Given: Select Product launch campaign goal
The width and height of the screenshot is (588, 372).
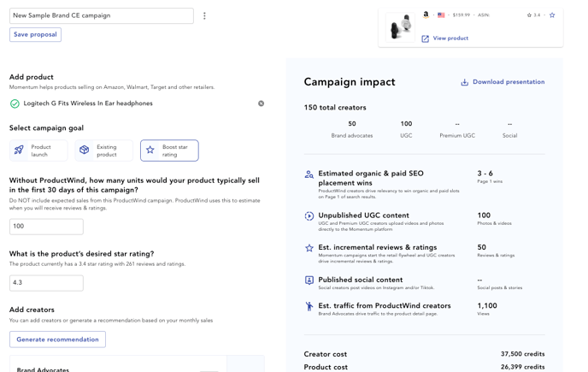Looking at the screenshot, I should click(38, 151).
